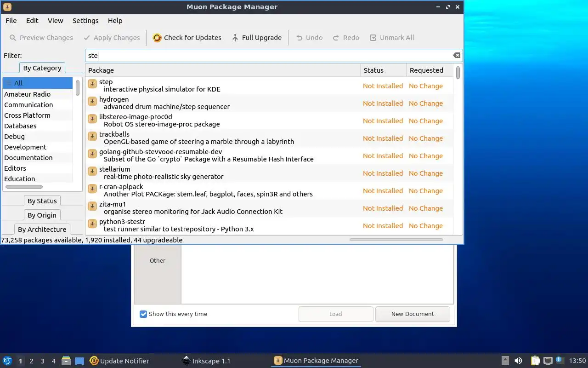The width and height of the screenshot is (588, 368).
Task: Click the package icon next to zita-mu1
Action: tap(92, 206)
